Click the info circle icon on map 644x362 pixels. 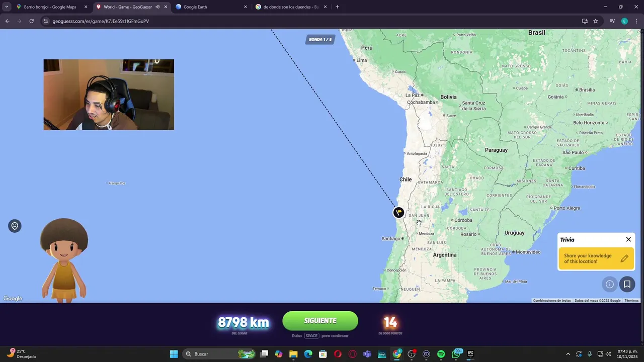click(610, 284)
